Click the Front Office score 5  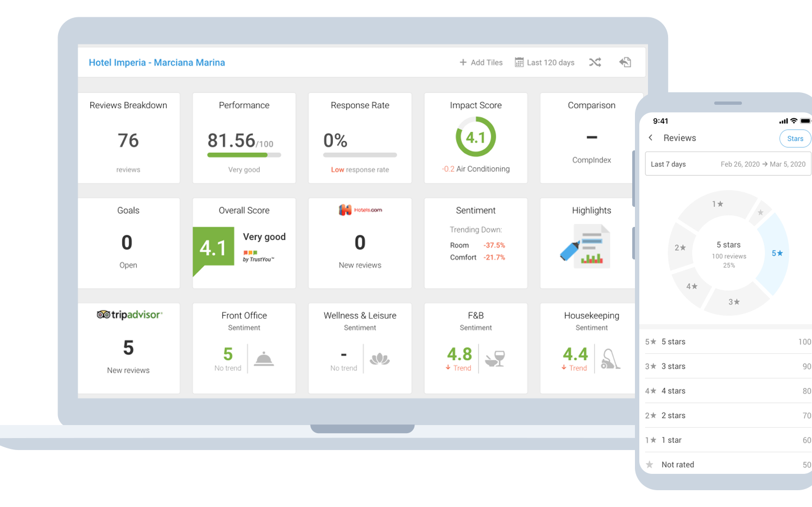point(228,354)
